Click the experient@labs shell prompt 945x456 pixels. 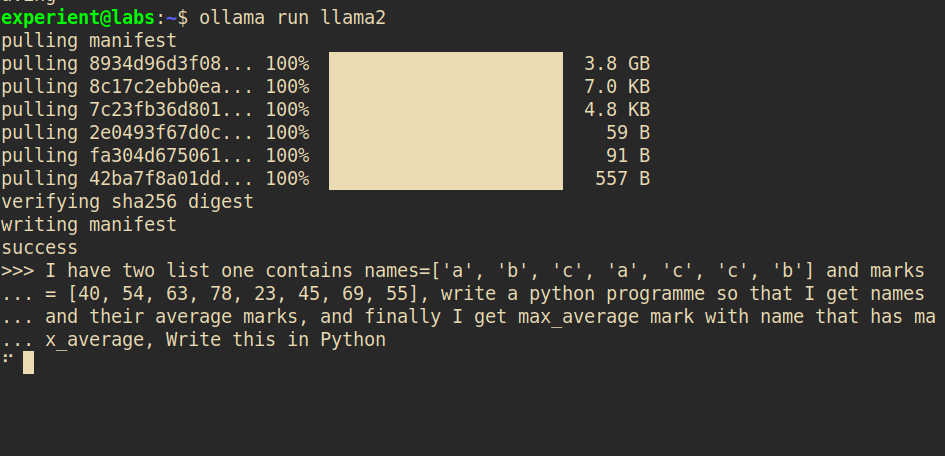coord(80,18)
